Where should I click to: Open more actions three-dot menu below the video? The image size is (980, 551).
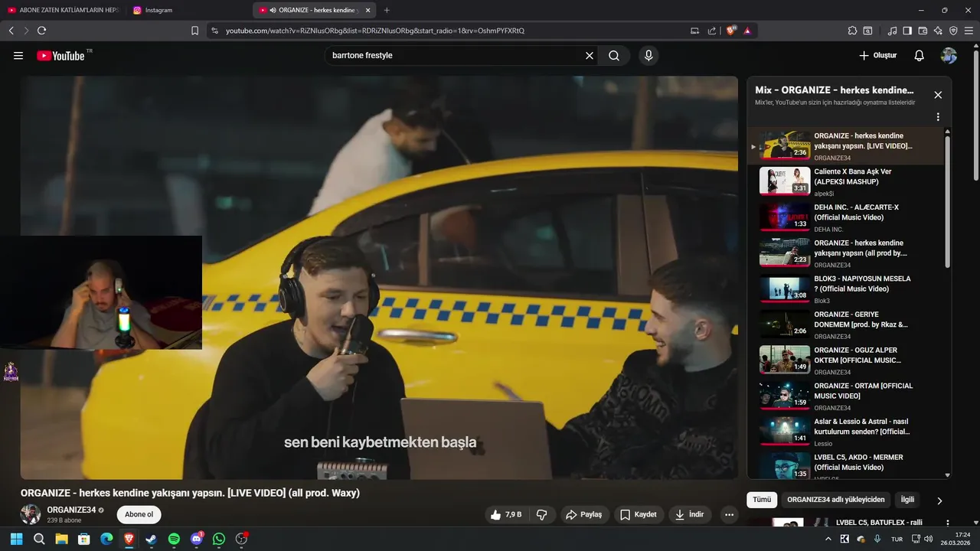[730, 515]
